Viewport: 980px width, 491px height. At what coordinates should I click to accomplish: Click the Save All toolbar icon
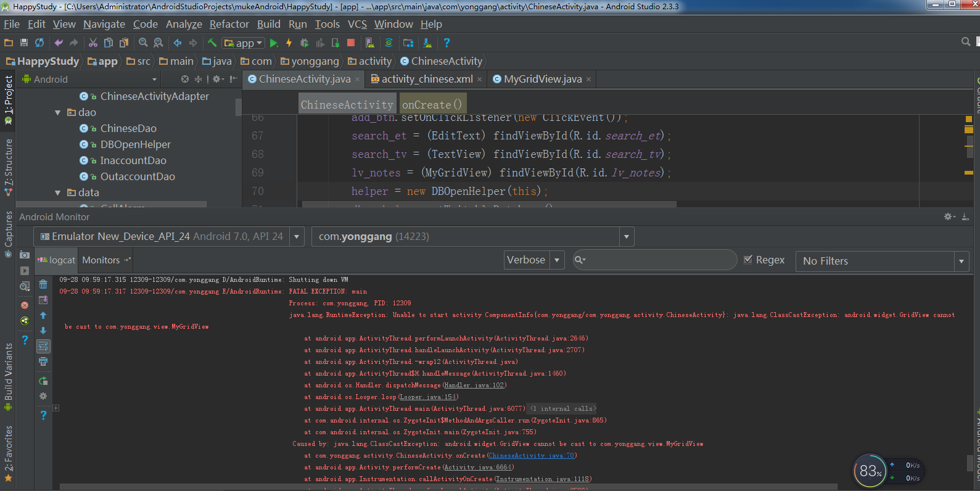pos(24,43)
